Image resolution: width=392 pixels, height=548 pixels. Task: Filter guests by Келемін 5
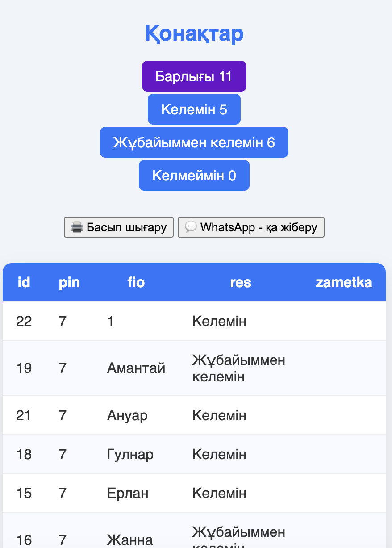pyautogui.click(x=194, y=109)
